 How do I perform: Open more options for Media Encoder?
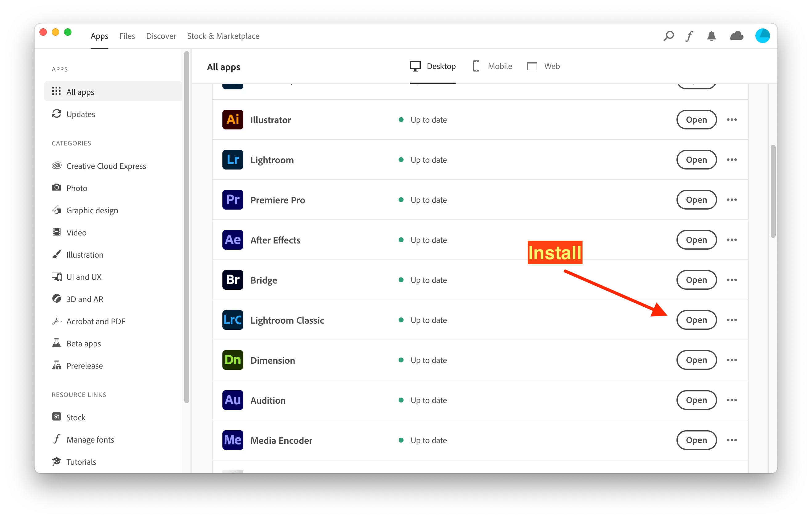pos(732,440)
